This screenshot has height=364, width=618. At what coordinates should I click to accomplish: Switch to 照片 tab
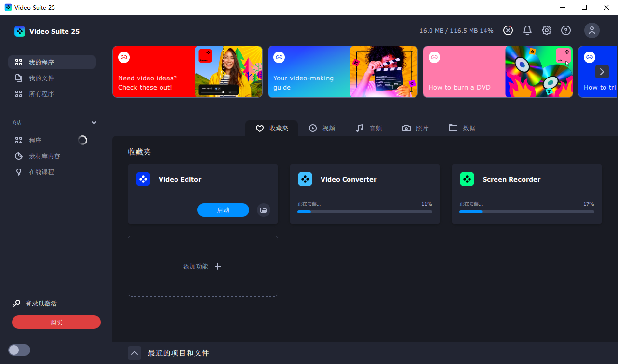tap(416, 128)
